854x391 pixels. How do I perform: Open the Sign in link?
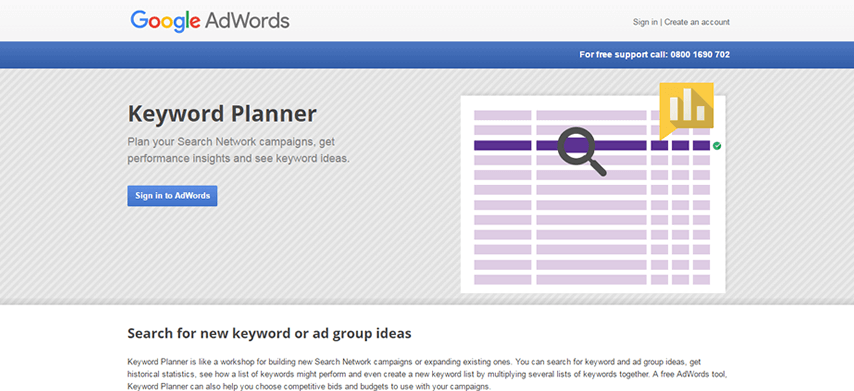(x=645, y=22)
